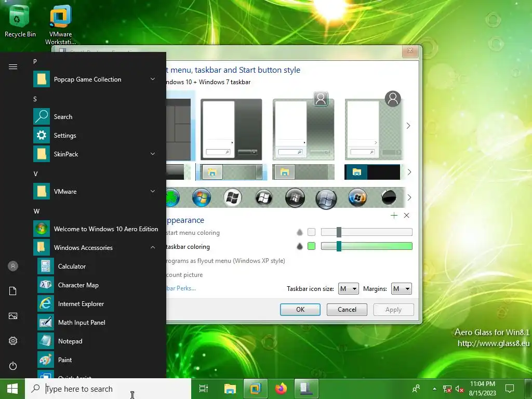Select the dark glossy orb with dim flag
The width and height of the screenshot is (532, 399).
(x=295, y=197)
